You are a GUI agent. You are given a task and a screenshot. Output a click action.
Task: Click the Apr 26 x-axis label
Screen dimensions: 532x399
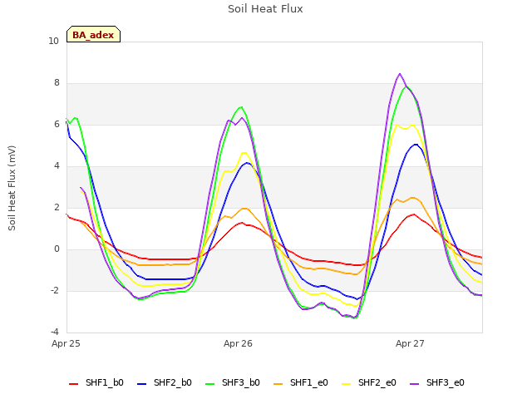pos(238,343)
